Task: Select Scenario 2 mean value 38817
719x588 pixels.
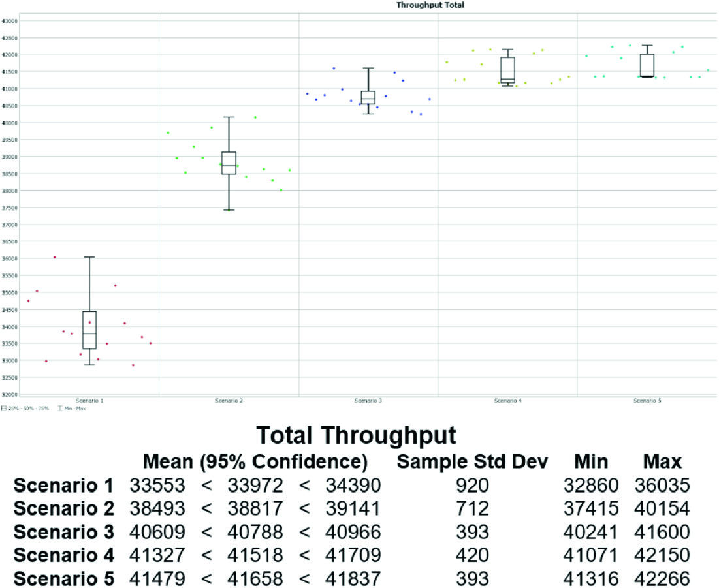Action: (255, 508)
